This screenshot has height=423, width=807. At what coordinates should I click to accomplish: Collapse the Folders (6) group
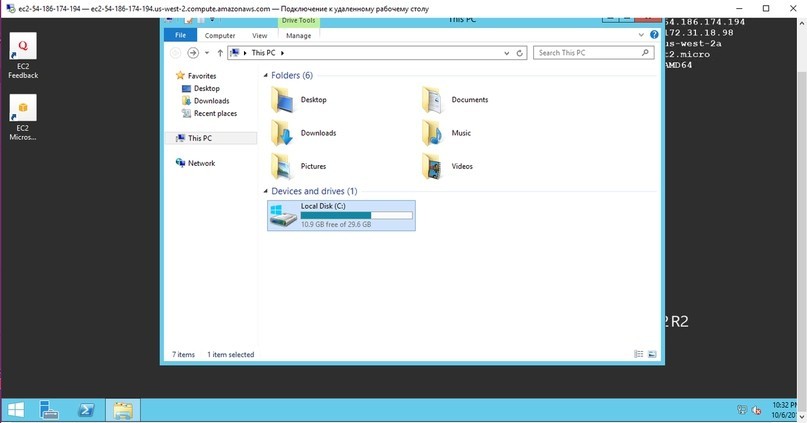point(266,76)
